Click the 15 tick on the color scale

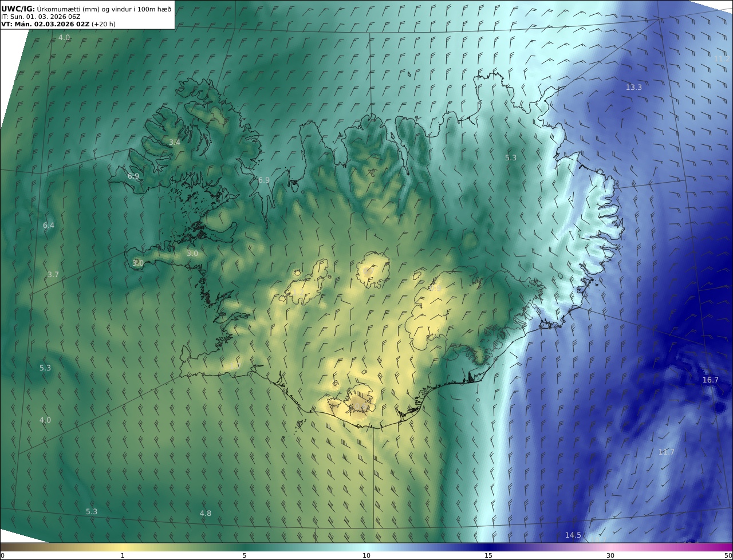[x=488, y=555]
